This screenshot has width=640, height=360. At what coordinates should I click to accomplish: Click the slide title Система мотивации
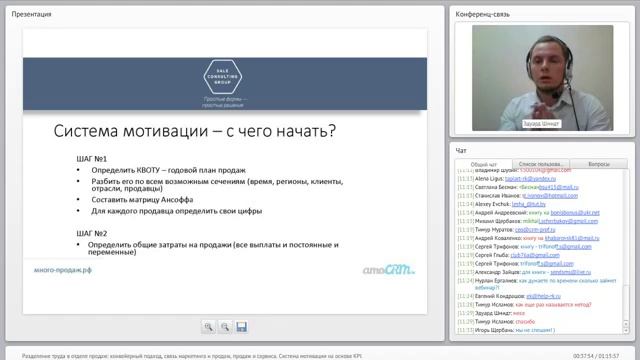tap(195, 131)
